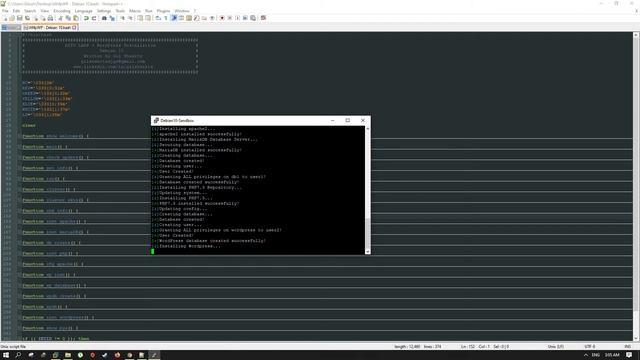Collapse the show_welcome function fold marker

20,136
